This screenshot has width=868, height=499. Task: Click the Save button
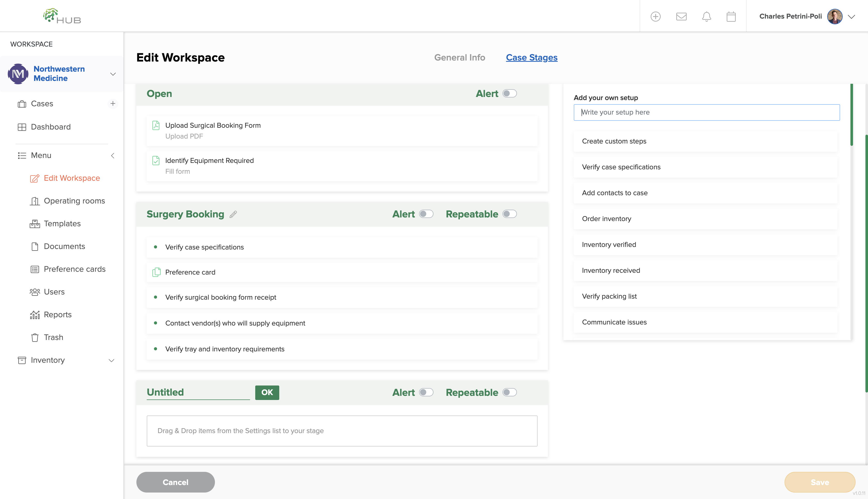point(820,482)
